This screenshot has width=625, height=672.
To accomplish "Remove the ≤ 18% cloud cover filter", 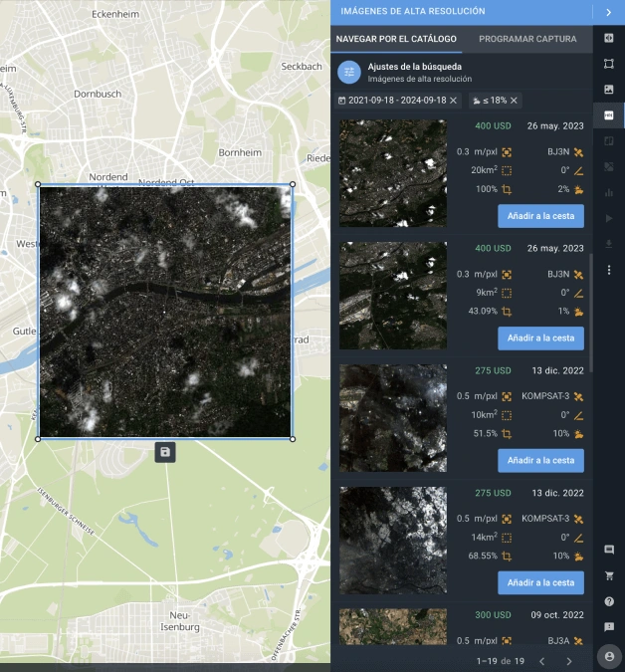I will click(x=514, y=101).
